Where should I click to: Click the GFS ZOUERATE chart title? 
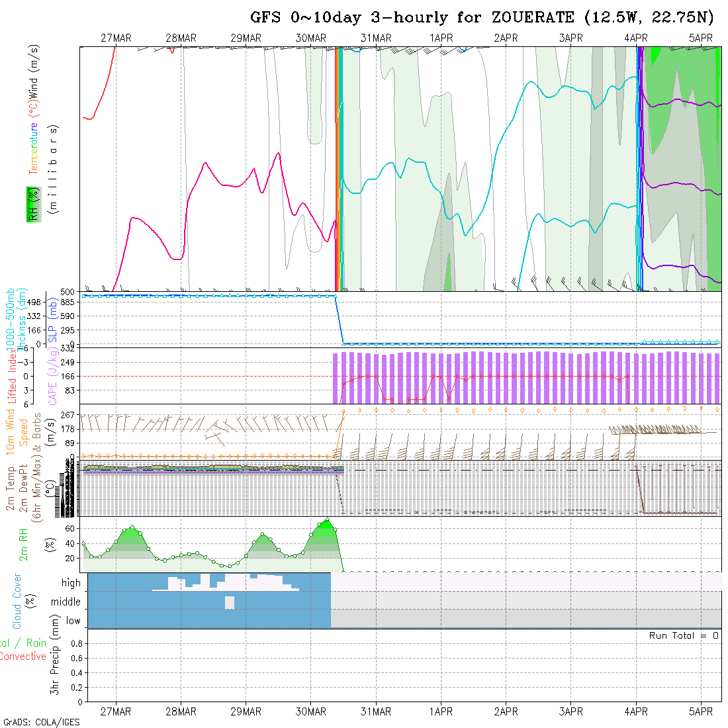click(482, 17)
